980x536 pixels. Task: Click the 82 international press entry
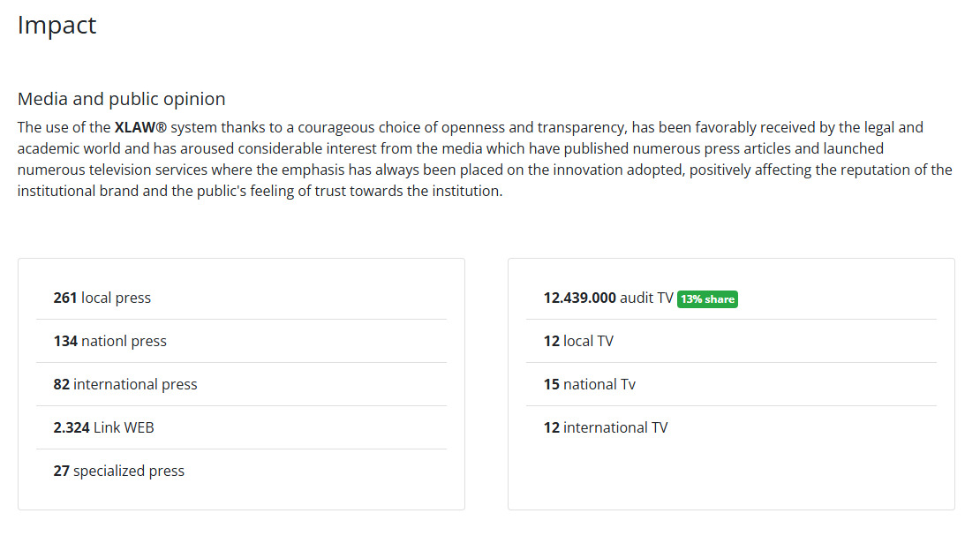241,384
